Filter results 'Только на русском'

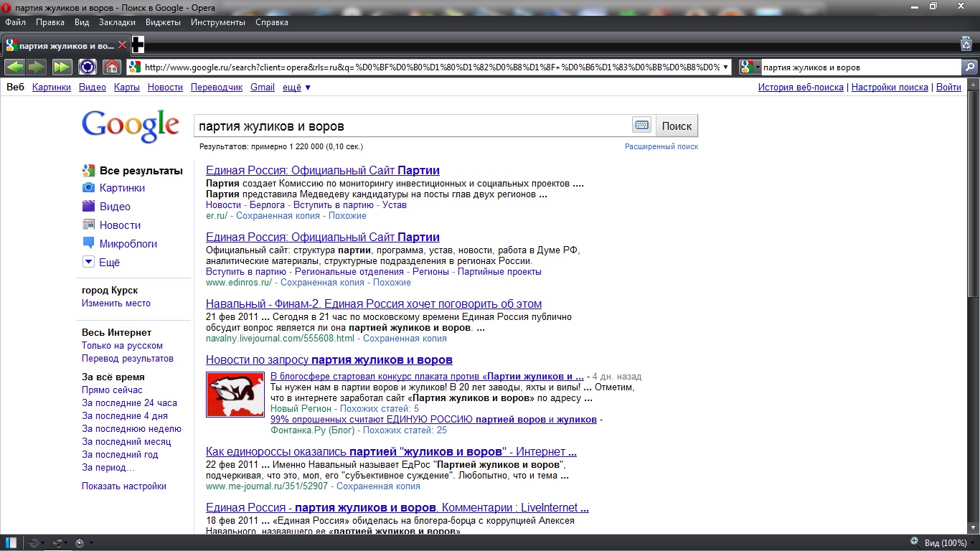(x=122, y=346)
